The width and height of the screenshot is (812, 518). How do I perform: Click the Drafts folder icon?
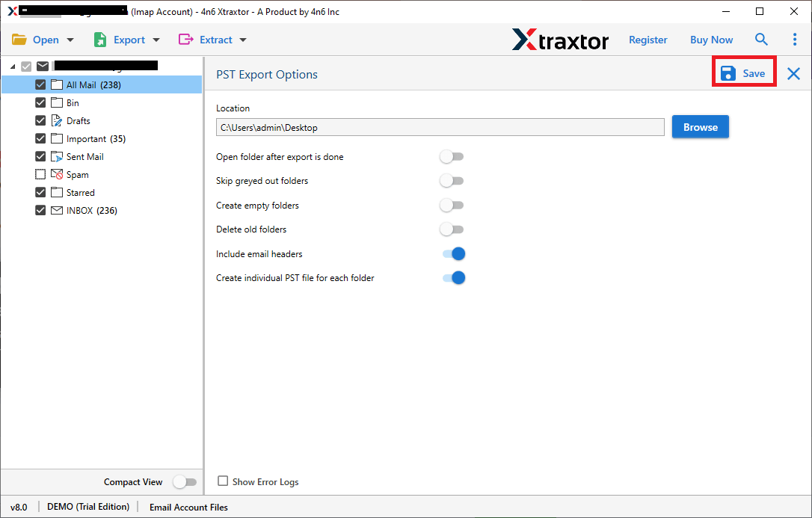pyautogui.click(x=57, y=121)
